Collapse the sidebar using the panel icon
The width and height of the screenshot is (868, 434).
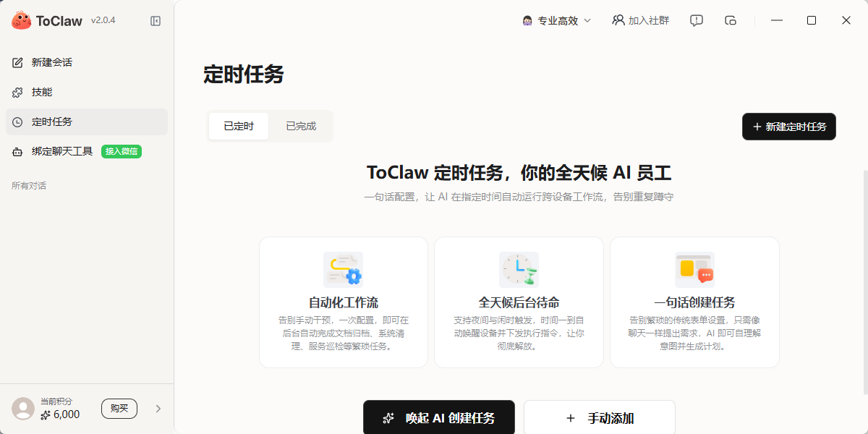(155, 20)
